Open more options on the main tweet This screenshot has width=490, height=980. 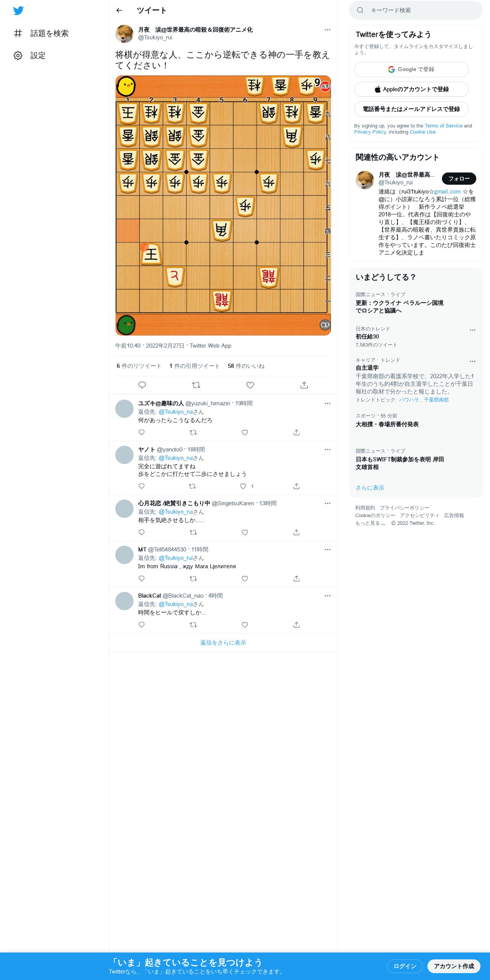tap(327, 30)
